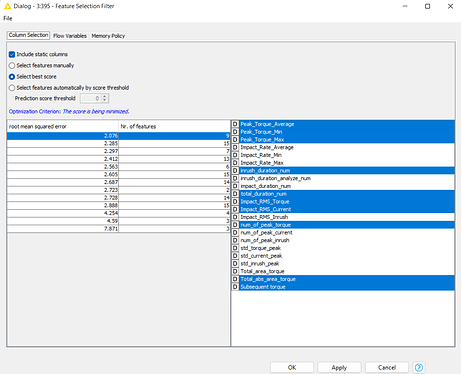Uncheck Include static columns checkbox
461x374 pixels.
(x=12, y=54)
